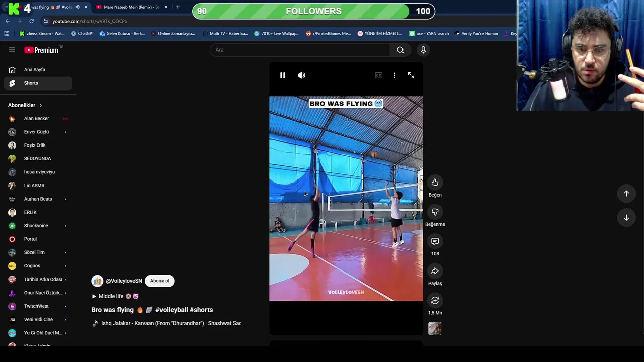
Task: Go back in browser history
Action: pyautogui.click(x=8, y=21)
